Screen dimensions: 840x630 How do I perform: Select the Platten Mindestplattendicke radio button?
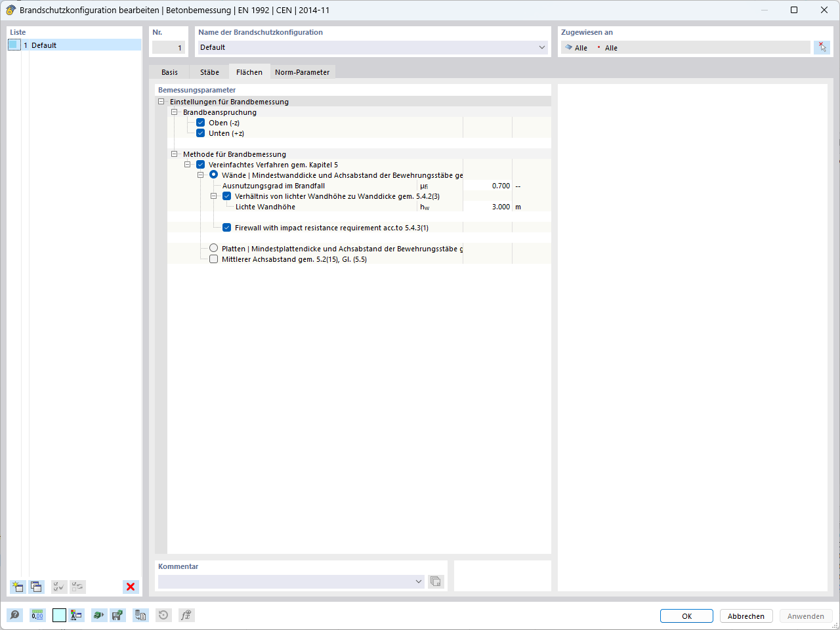tap(214, 248)
